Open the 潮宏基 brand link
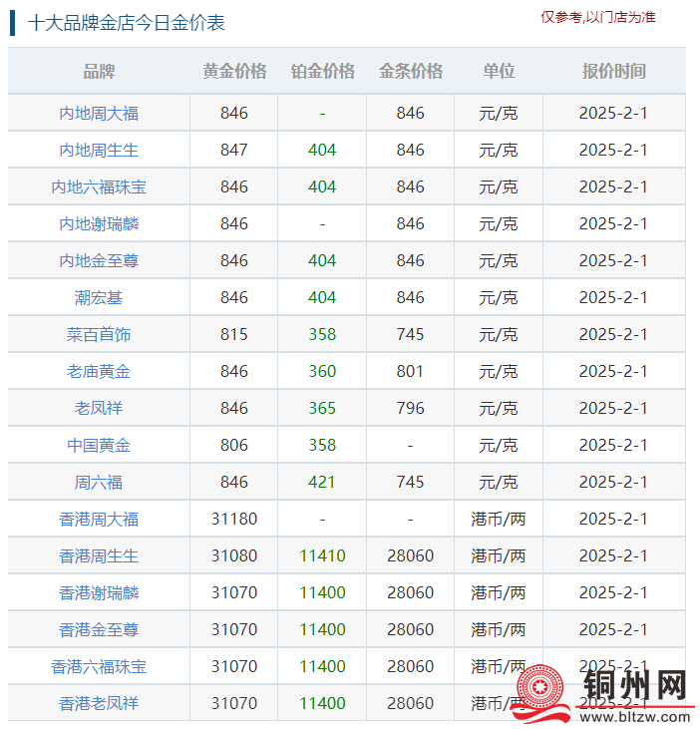The image size is (700, 729). pyautogui.click(x=99, y=297)
